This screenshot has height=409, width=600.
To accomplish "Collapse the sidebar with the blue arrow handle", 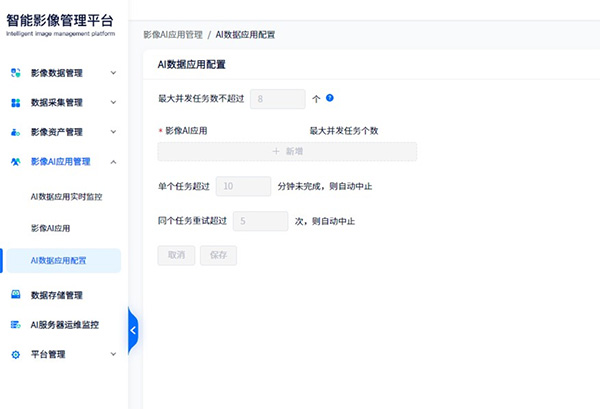I will coord(133,330).
